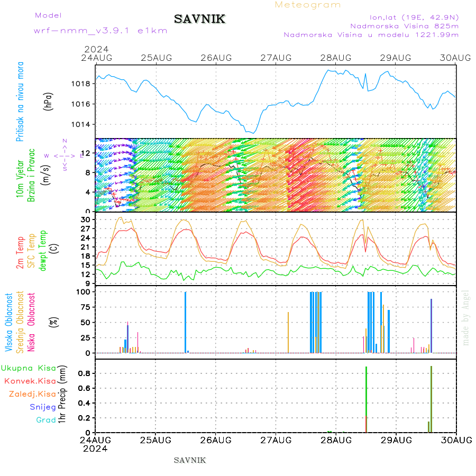Click the N-S-W-E compass direction legend
Screen dimensions: 476x476
pyautogui.click(x=65, y=155)
